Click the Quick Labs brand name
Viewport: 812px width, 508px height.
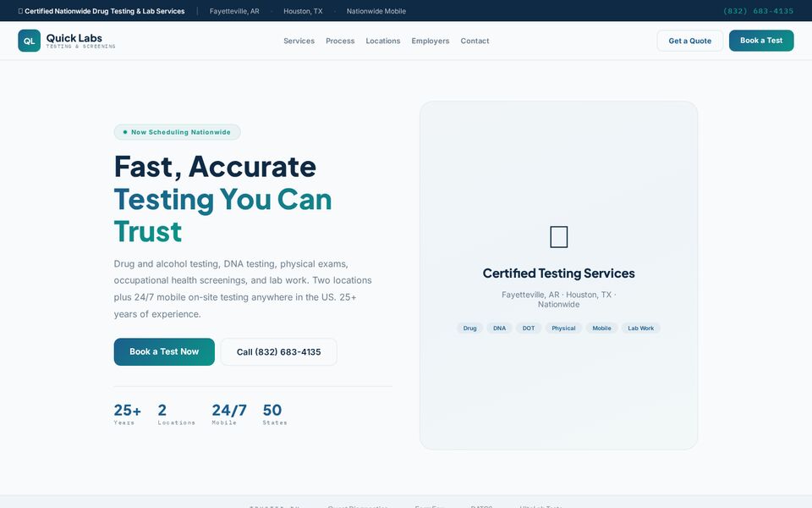coord(74,38)
